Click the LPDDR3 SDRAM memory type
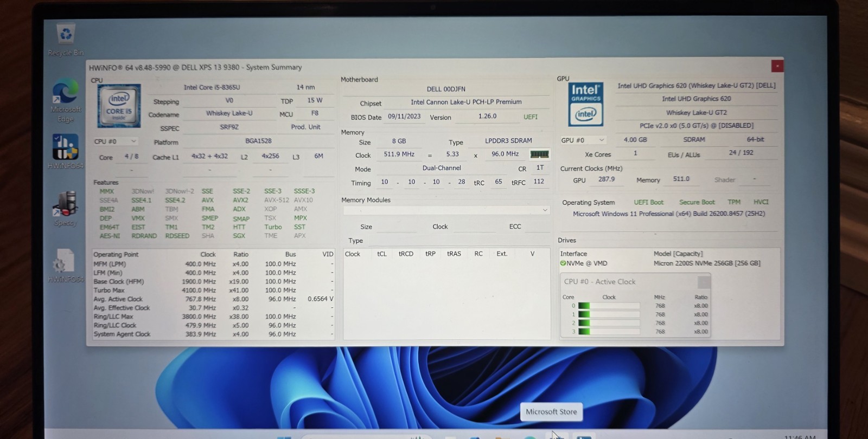Screen dimensions: 868x439 click(x=508, y=140)
